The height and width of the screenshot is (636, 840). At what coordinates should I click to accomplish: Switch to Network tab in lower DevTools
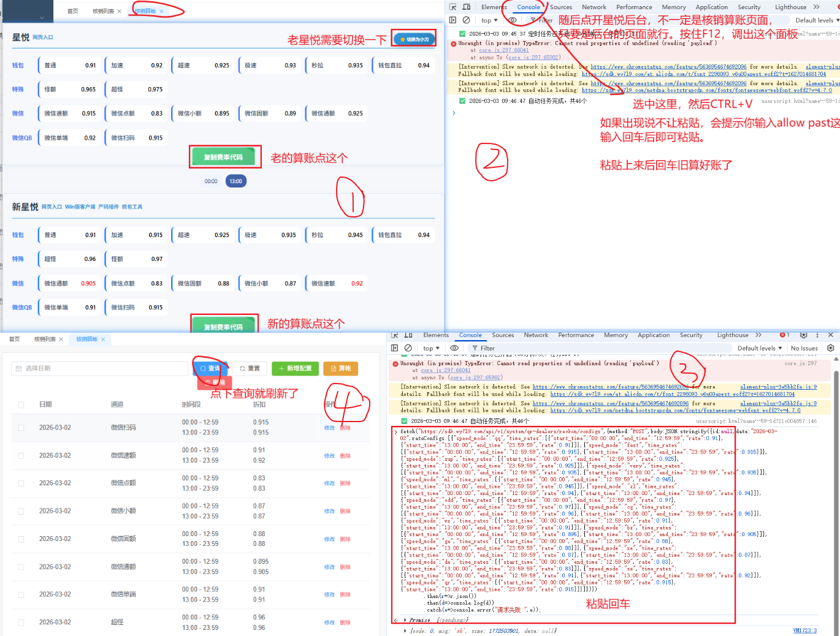coord(536,335)
